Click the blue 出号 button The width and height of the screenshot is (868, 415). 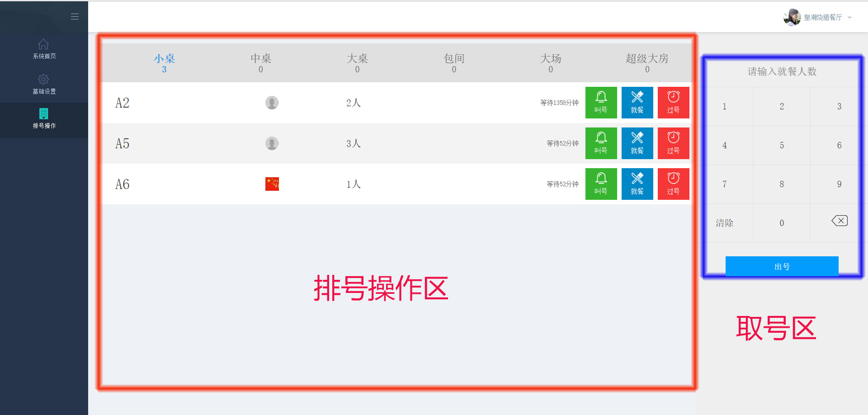coord(782,266)
